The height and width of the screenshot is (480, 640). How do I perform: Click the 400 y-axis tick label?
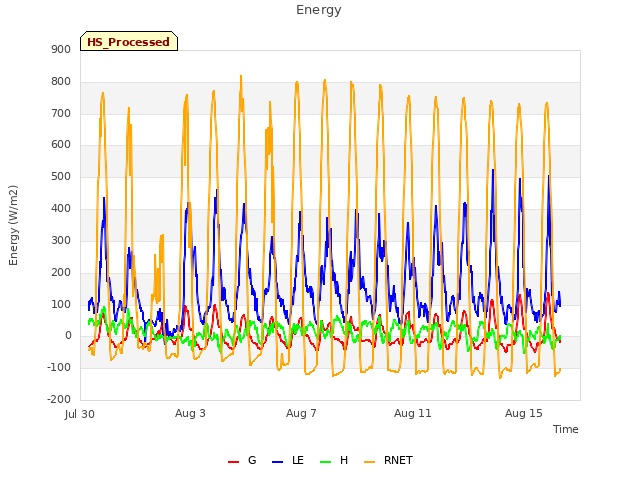61,209
